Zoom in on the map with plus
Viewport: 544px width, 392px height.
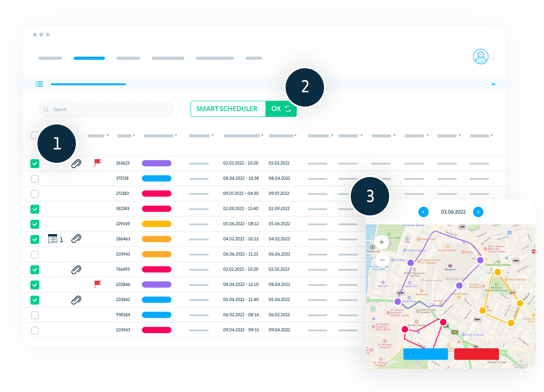[382, 243]
